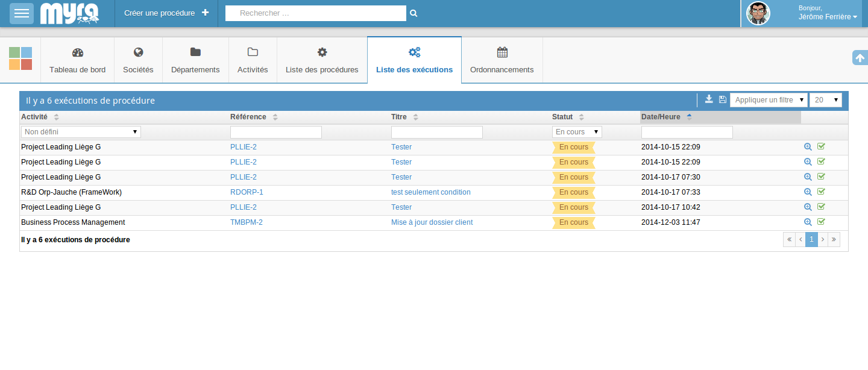The width and height of the screenshot is (868, 370).
Task: Open the Appliquer un filtre dropdown
Action: coord(769,100)
